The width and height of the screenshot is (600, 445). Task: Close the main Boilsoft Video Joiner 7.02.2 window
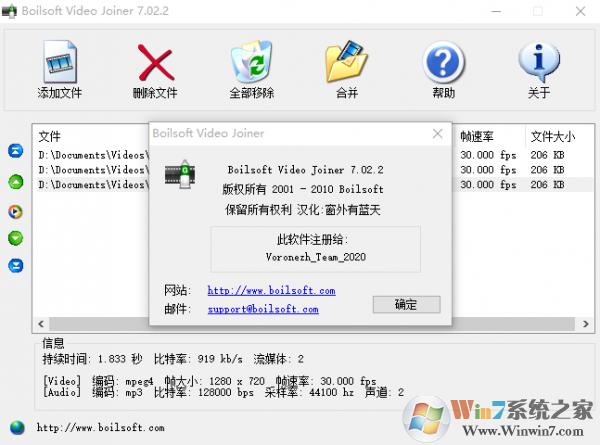pos(580,11)
